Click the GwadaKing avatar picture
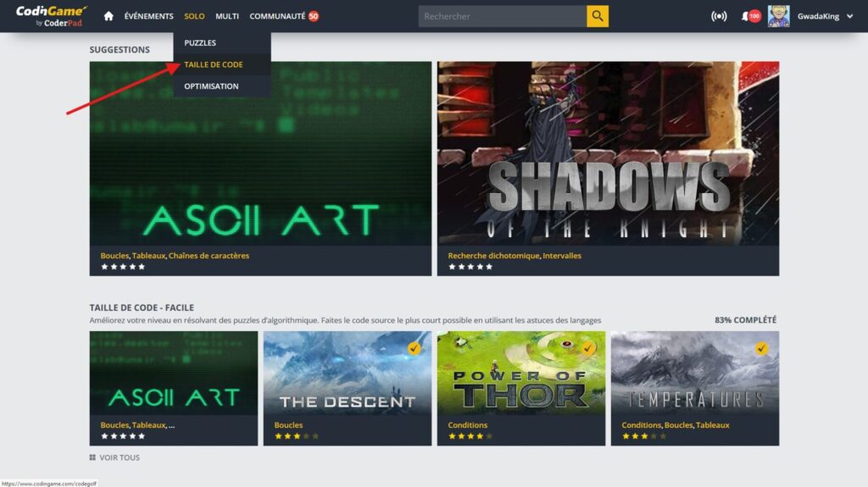The height and width of the screenshot is (487, 868). click(778, 16)
